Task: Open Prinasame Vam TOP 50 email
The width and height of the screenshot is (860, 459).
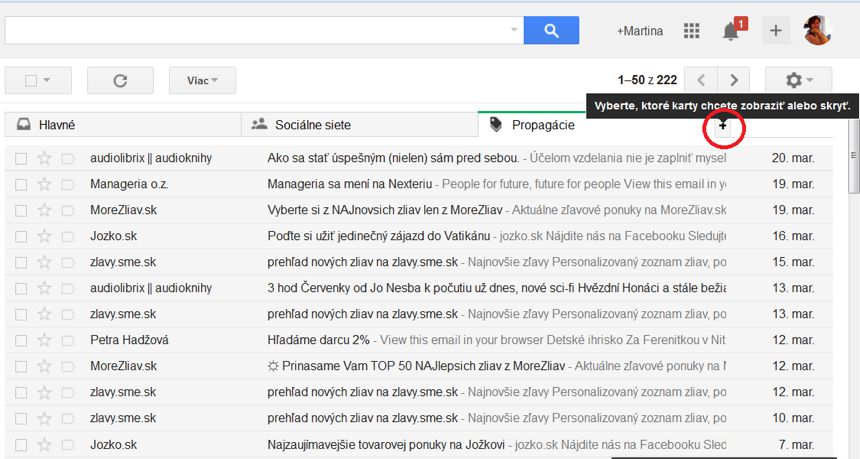Action: tap(416, 366)
